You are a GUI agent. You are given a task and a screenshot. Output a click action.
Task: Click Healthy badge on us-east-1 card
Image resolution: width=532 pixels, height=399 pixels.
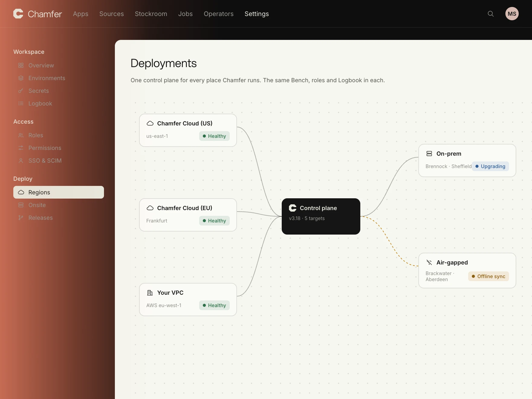(214, 136)
